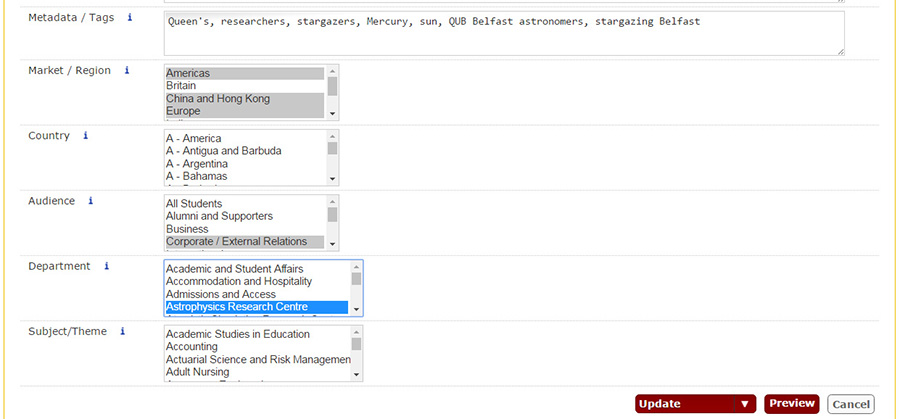Open info icon beside Market / Region

(x=127, y=70)
